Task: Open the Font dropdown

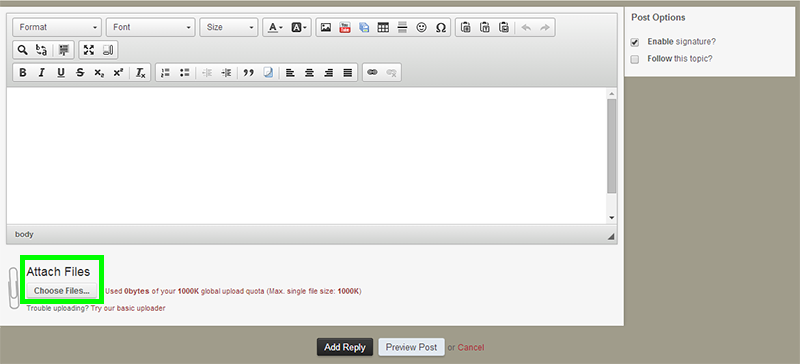Action: pyautogui.click(x=151, y=28)
